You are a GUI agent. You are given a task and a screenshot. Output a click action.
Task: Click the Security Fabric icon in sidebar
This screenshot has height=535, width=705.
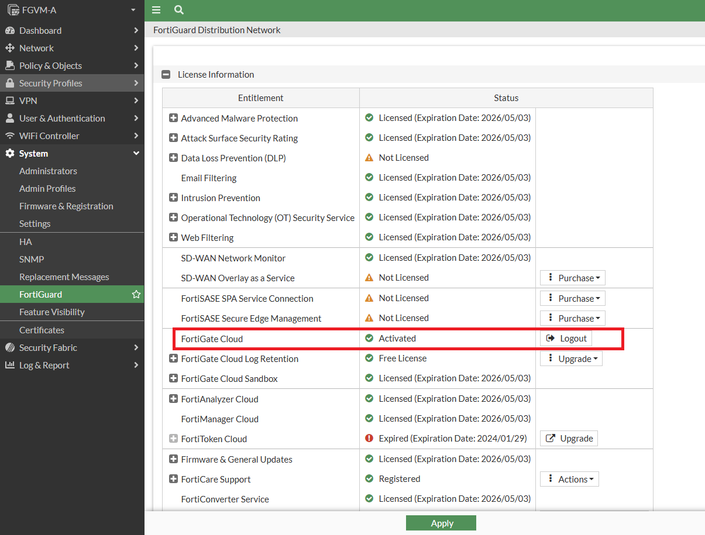coord(10,348)
